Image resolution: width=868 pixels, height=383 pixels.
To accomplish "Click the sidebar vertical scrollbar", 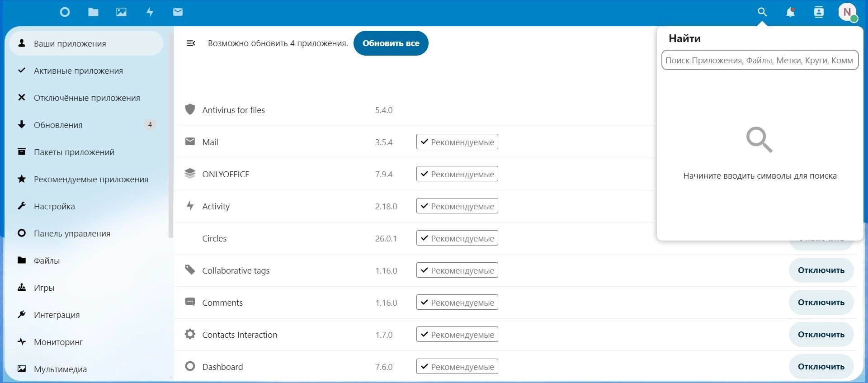I will coord(170,136).
